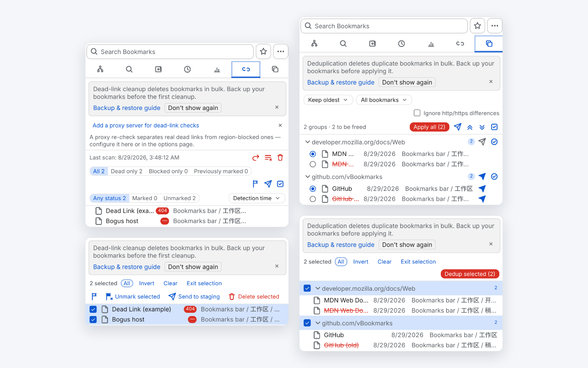Click the paper-plane icon on the unstruck GitHub radio row
Image resolution: width=588 pixels, height=368 pixels.
click(x=482, y=189)
